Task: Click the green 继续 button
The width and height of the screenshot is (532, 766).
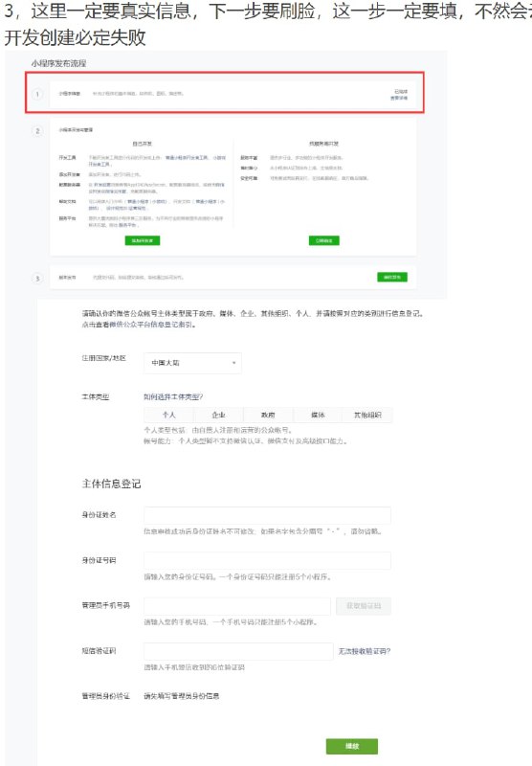Action: [x=352, y=746]
